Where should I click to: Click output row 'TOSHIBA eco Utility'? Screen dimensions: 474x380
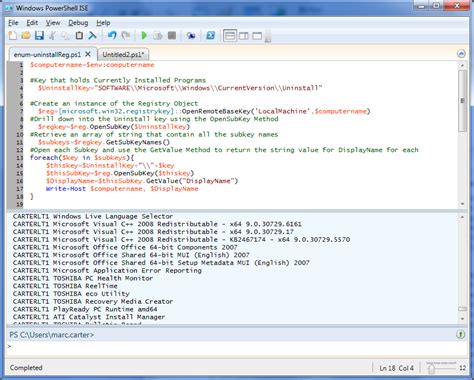click(x=71, y=294)
